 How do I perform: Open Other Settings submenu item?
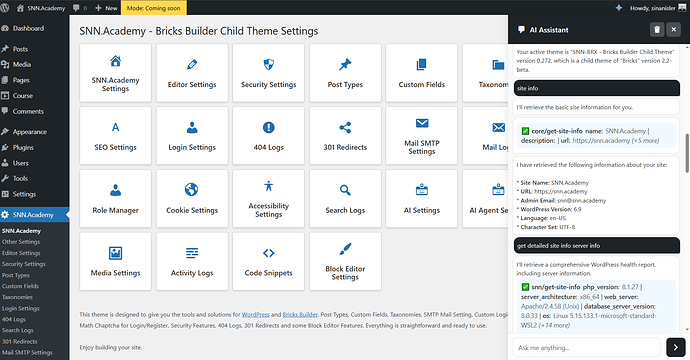[x=21, y=242]
